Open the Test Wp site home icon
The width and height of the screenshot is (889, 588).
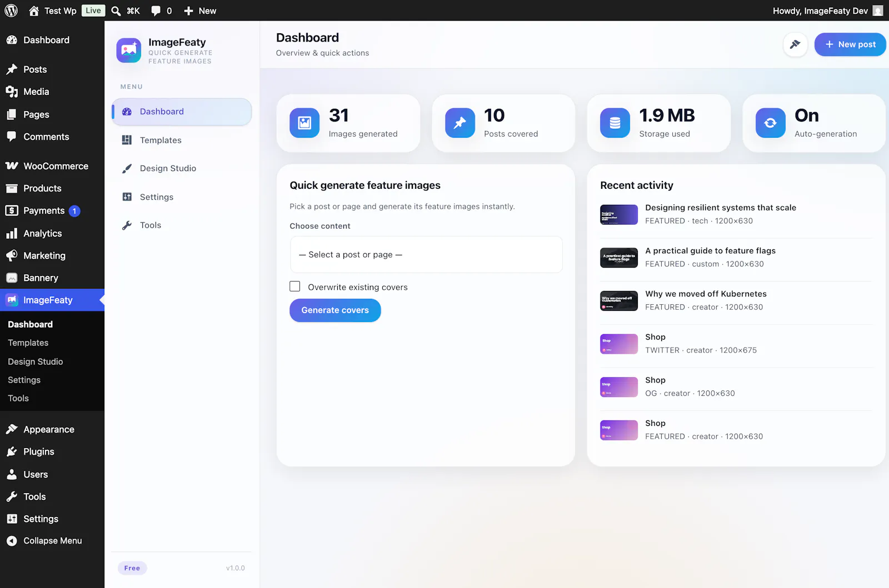click(x=34, y=11)
